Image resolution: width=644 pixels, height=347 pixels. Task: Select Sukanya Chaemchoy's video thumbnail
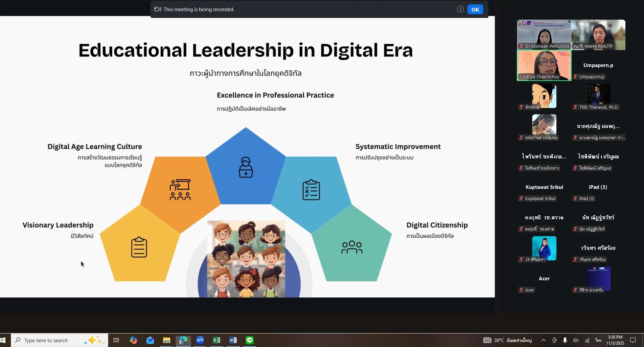point(544,65)
